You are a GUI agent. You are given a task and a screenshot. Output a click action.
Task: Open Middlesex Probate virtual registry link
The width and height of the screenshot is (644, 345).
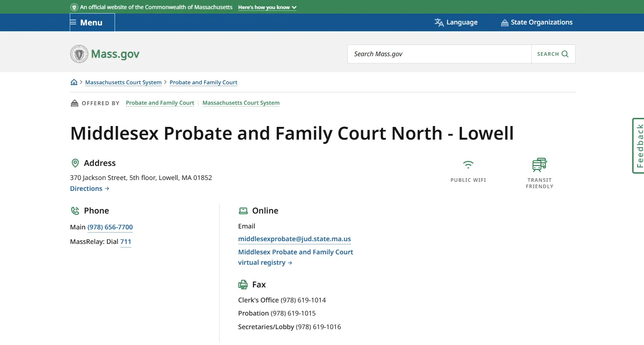(296, 257)
